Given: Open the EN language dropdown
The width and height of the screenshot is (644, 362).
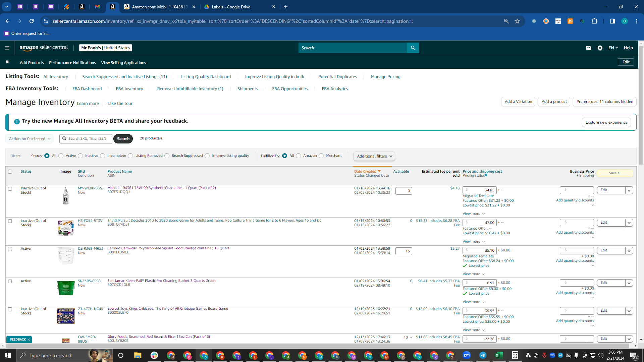Looking at the screenshot, I should [613, 48].
